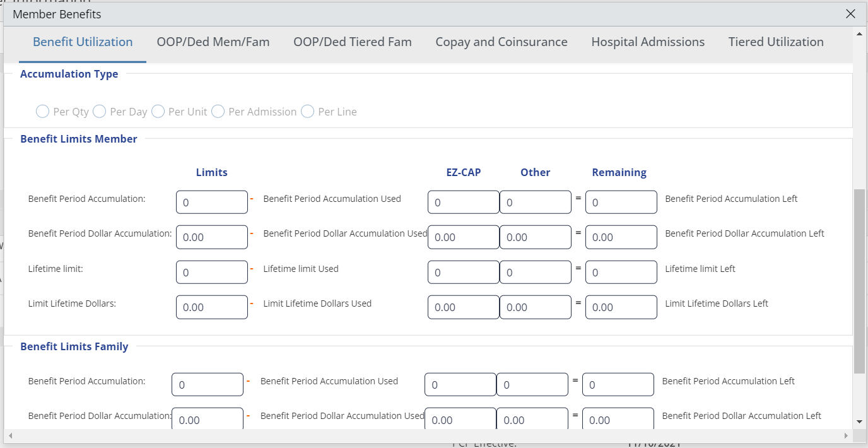Go to Copay and Coinsurance tab
This screenshot has height=448, width=868.
(x=501, y=42)
